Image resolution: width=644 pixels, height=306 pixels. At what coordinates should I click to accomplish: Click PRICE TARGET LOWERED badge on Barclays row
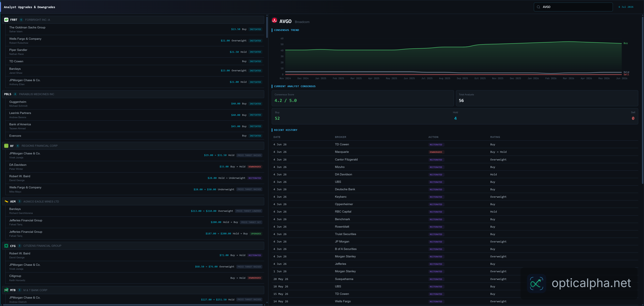pos(248,211)
